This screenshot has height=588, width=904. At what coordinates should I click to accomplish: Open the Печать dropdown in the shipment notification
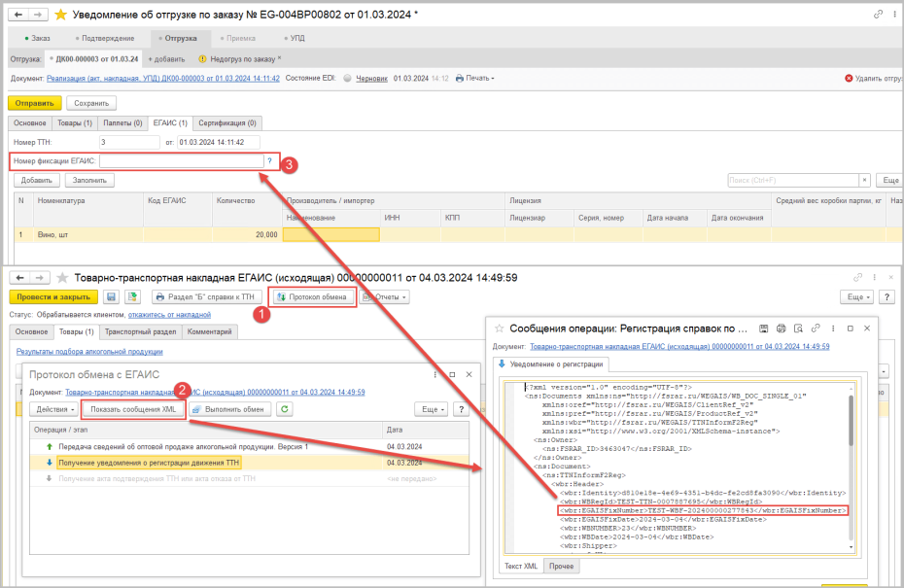(x=475, y=79)
